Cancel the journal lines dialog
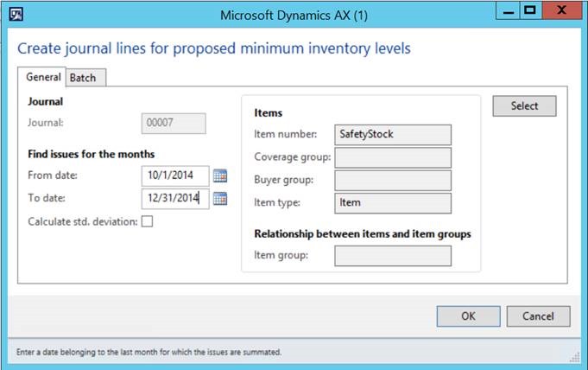 (x=538, y=316)
